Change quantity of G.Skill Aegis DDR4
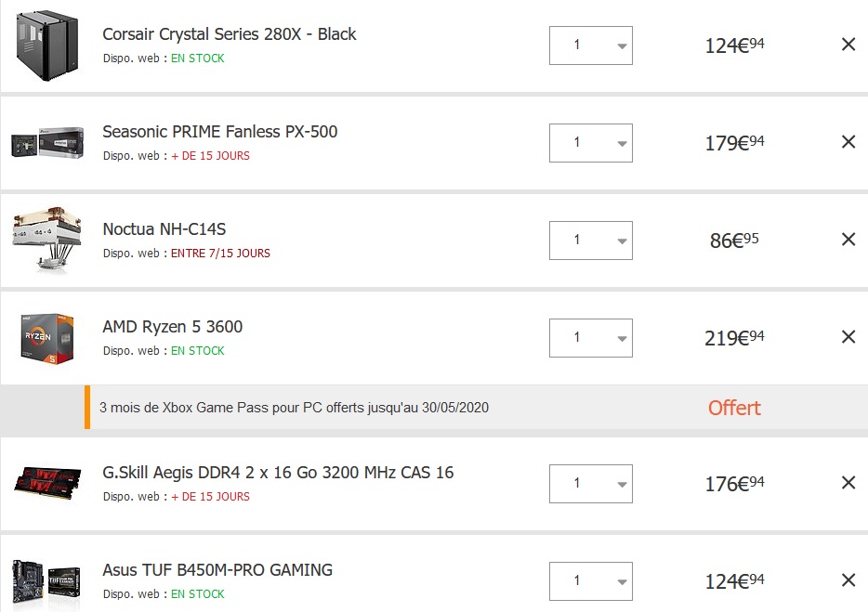Image resolution: width=868 pixels, height=612 pixels. (591, 484)
